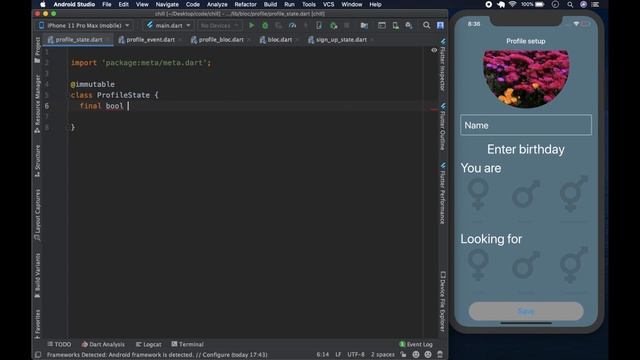Open the VCS menu
This screenshot has height=360, width=640.
[329, 4]
